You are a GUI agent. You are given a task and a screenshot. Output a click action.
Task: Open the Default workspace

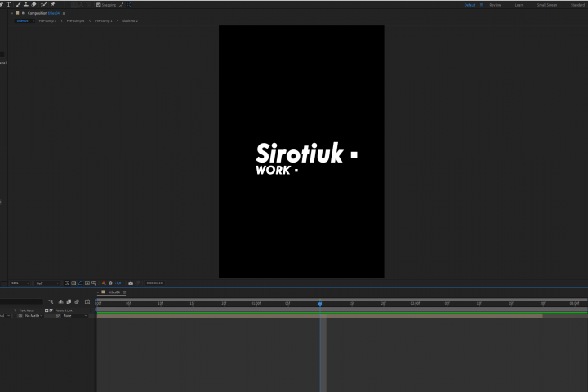pos(470,5)
